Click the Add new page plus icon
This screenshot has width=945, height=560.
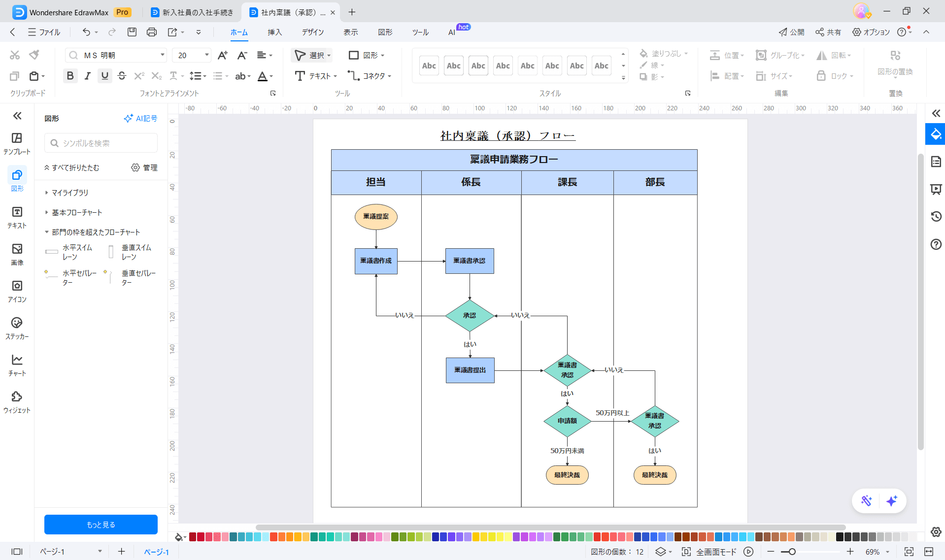[x=122, y=552]
